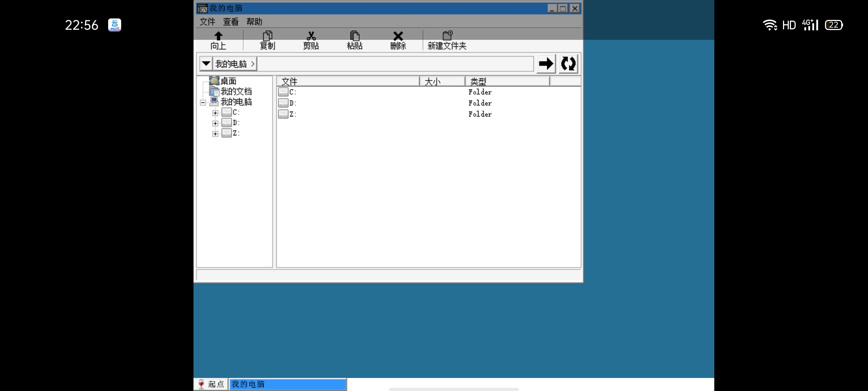868x391 pixels.
Task: Click the Go arrow button beside address bar
Action: 546,64
